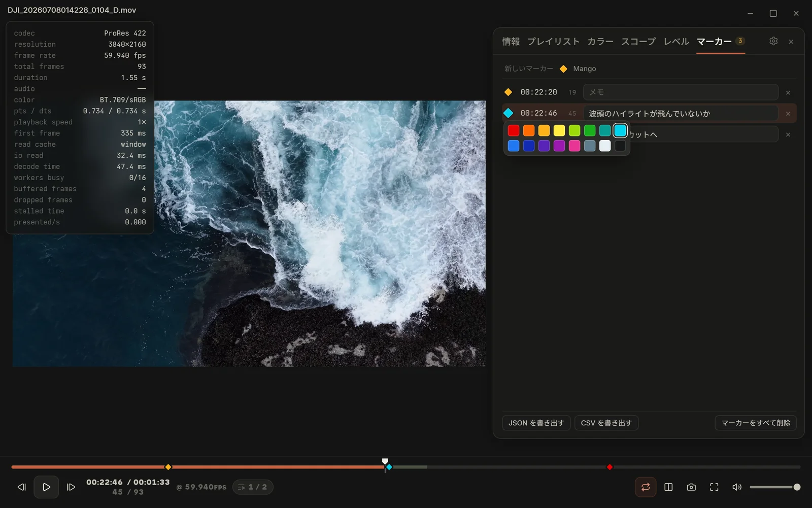This screenshot has height=508, width=812.
Task: Step back one frame
Action: pyautogui.click(x=21, y=487)
